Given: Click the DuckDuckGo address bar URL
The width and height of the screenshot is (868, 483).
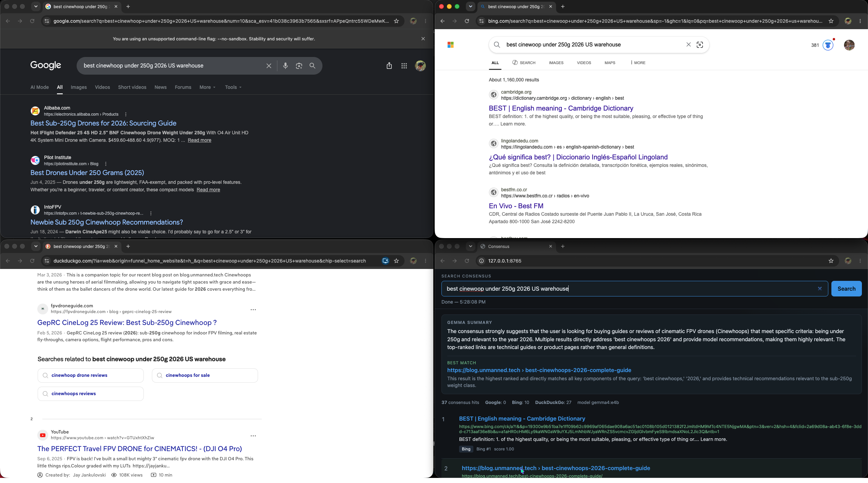Looking at the screenshot, I should click(x=210, y=261).
